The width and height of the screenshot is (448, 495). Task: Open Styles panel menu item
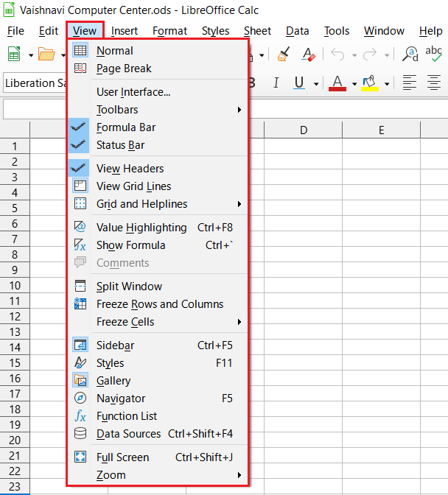158,363
